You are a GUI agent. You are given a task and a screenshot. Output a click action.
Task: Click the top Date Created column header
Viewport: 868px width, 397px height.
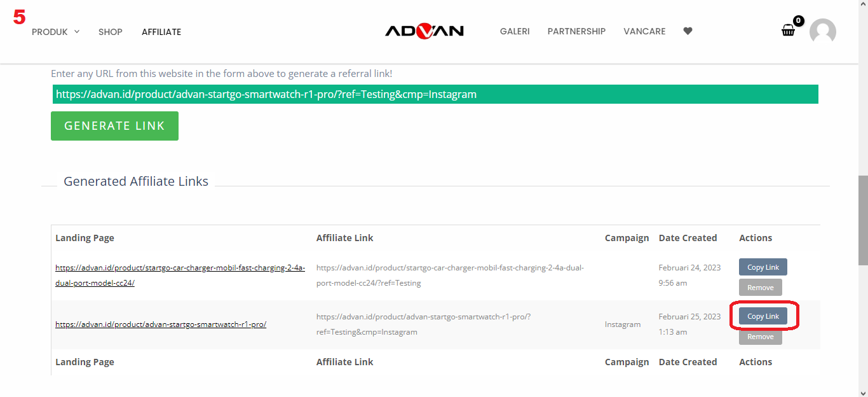688,238
